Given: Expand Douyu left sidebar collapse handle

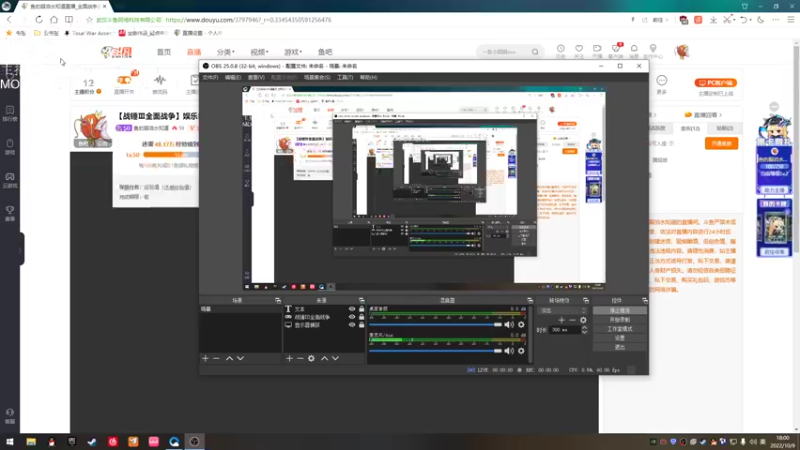Looking at the screenshot, I should (21, 249).
